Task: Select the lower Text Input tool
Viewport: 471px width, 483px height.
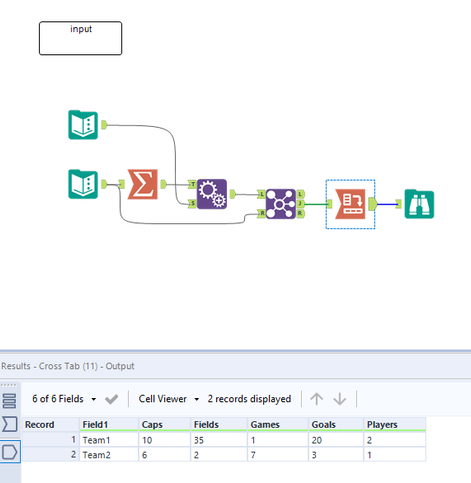Action: coord(83,184)
